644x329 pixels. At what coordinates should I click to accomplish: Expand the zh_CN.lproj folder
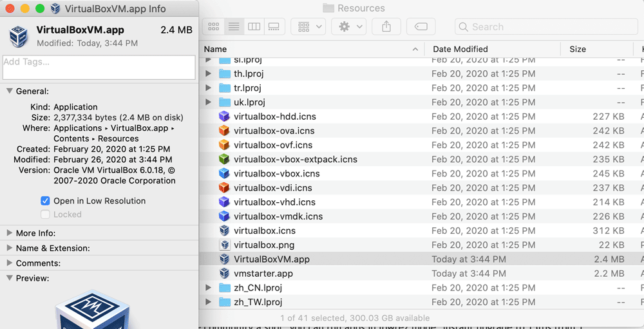point(208,288)
